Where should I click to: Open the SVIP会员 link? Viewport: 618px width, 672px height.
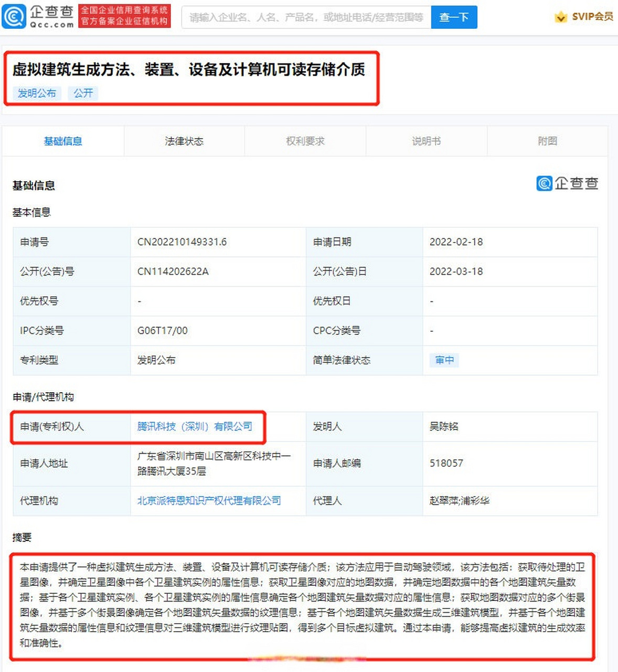(x=592, y=17)
